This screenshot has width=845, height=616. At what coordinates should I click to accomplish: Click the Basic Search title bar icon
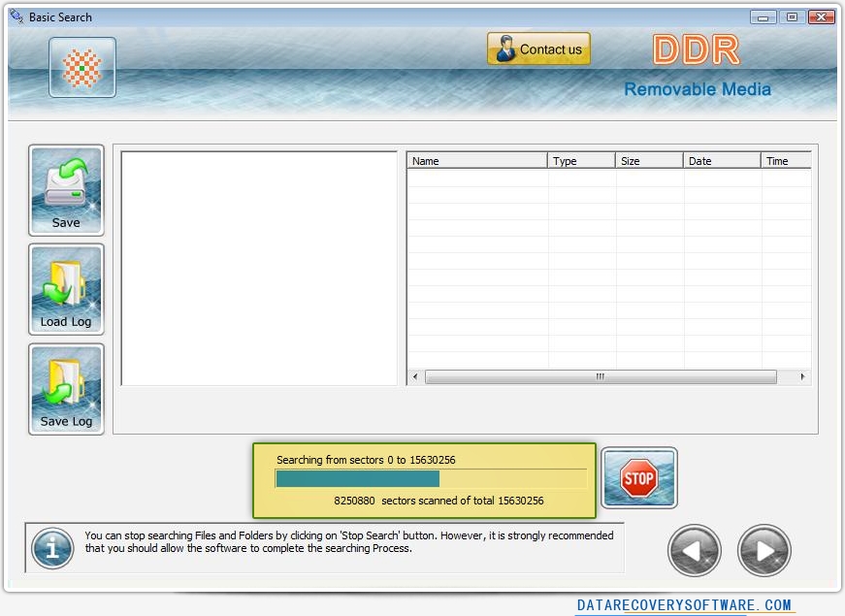point(16,16)
